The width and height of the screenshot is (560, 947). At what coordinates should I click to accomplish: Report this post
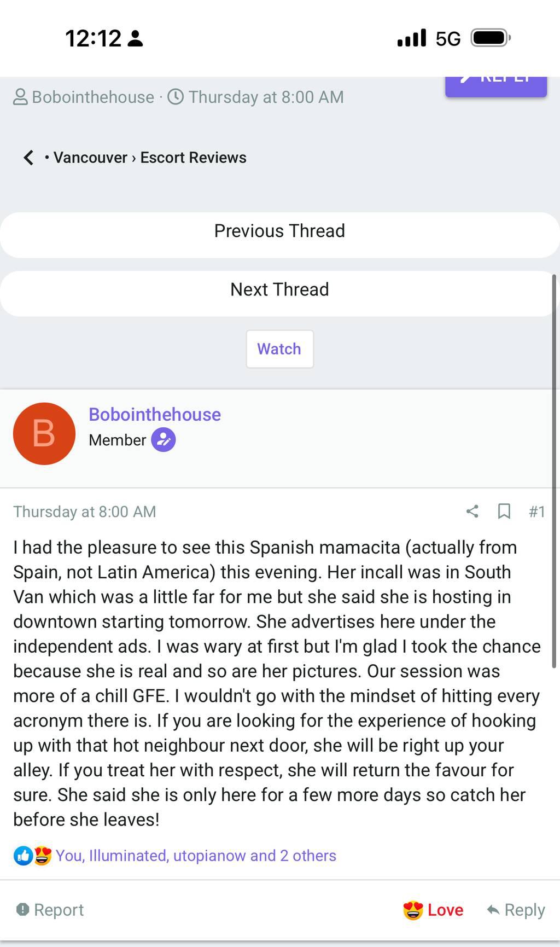pos(50,910)
